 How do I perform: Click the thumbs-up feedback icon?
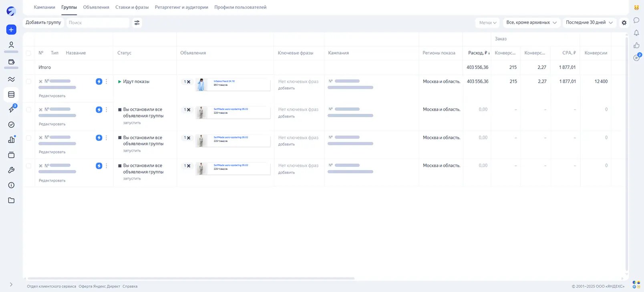point(636,45)
